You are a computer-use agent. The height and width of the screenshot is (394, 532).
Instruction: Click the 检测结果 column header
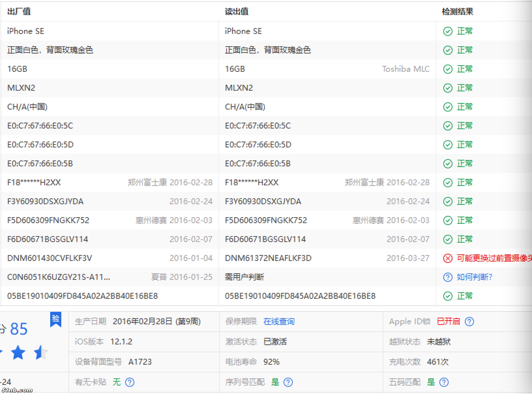pos(457,11)
